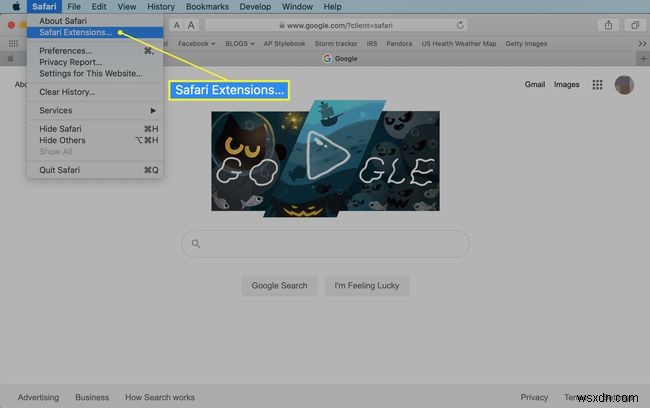Click the address bar URL field
This screenshot has width=650, height=408.
coord(336,25)
